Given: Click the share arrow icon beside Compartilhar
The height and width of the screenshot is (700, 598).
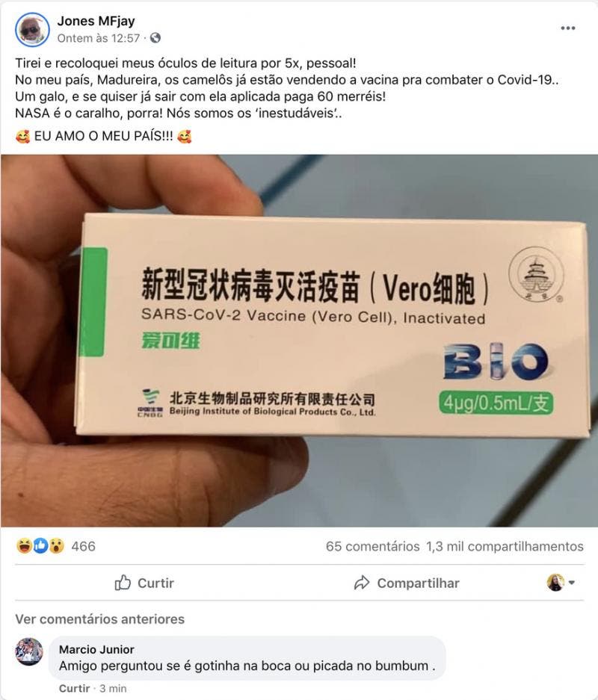Looking at the screenshot, I should click(x=362, y=583).
